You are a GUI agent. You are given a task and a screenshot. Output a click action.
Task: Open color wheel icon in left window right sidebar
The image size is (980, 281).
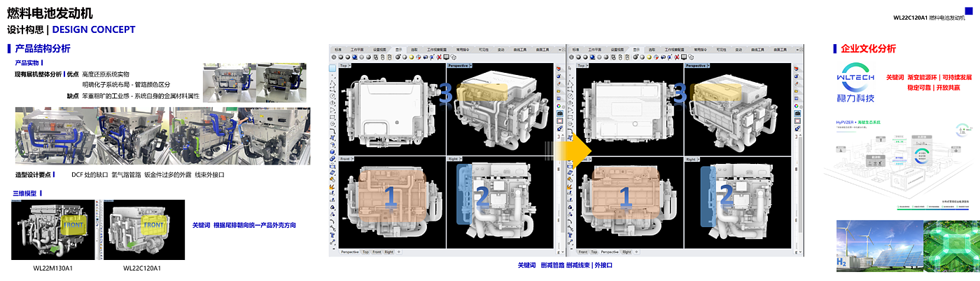[x=559, y=106]
